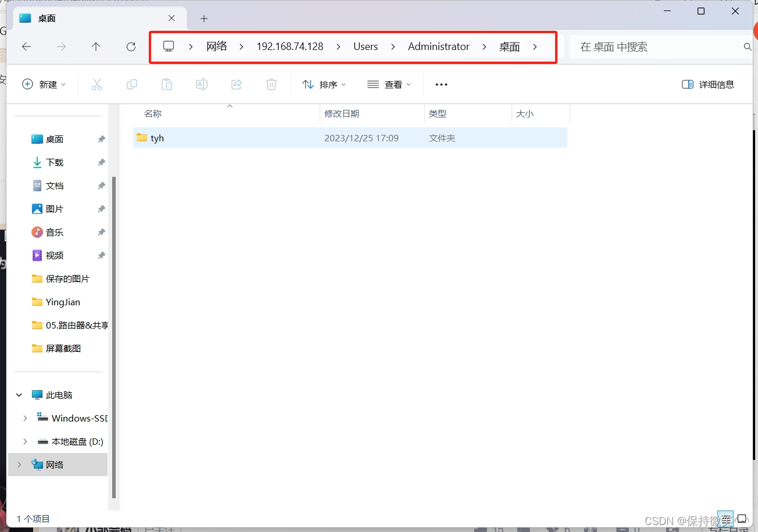758x532 pixels.
Task: Open 文档 in the navigation pane
Action: [55, 186]
